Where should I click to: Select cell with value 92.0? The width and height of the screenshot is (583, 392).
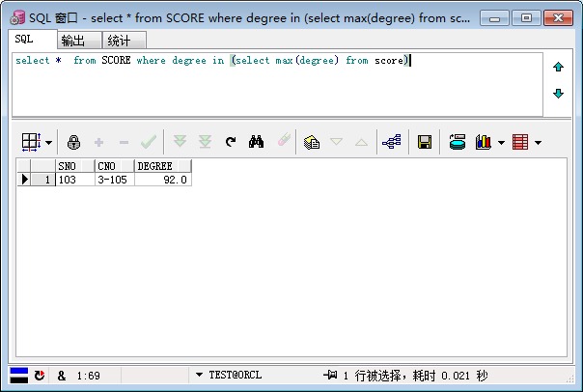[163, 180]
